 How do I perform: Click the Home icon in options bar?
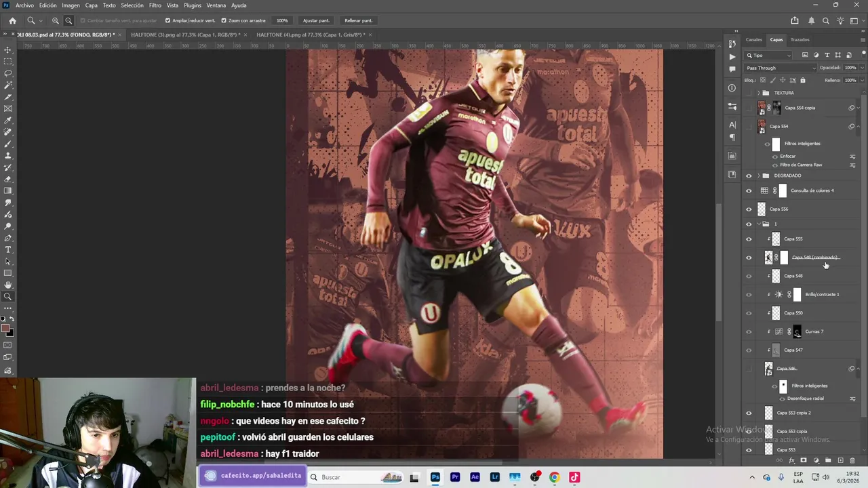point(12,20)
